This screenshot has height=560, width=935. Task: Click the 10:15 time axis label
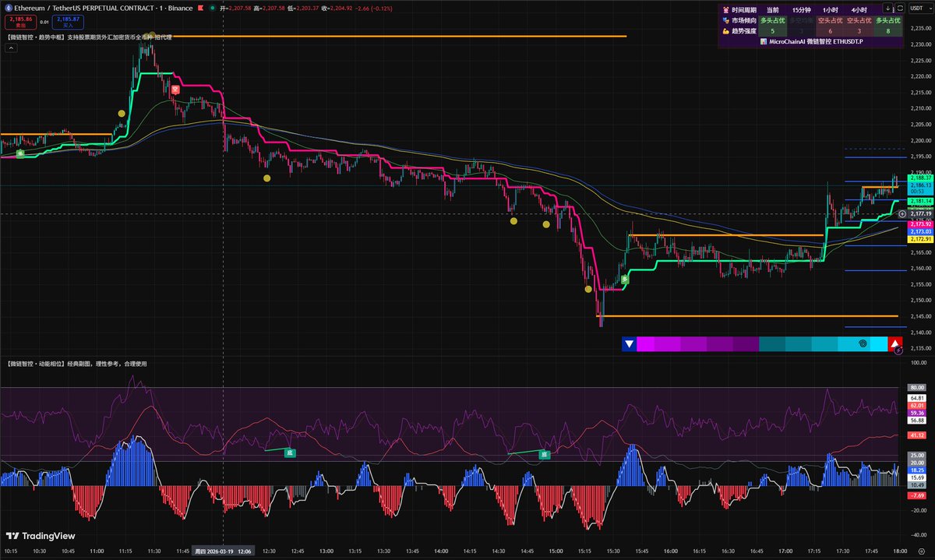point(9,551)
